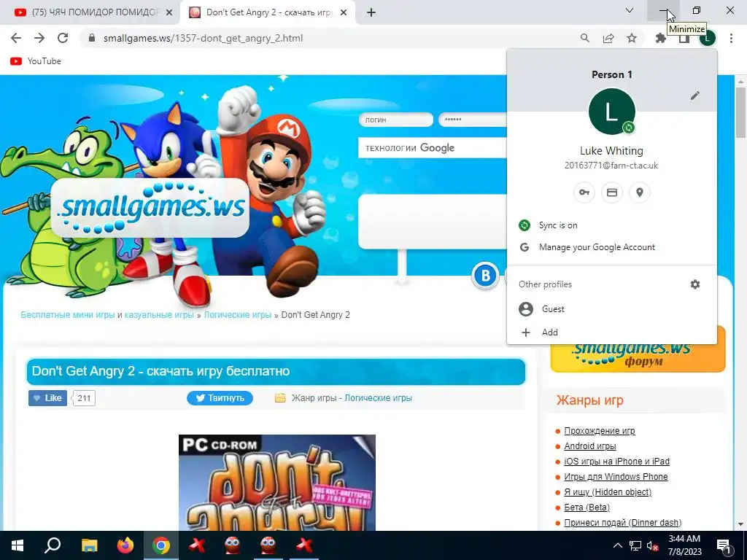Search the page with the address bar magnifier

point(584,38)
